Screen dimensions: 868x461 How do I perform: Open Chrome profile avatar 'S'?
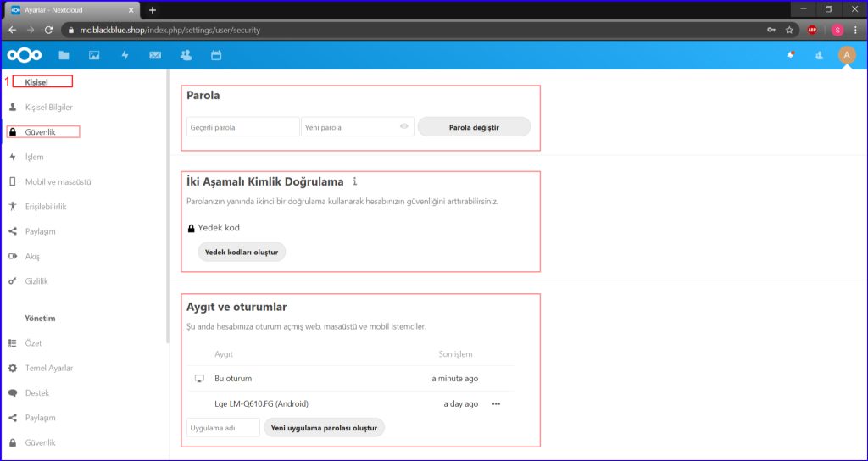coord(837,30)
